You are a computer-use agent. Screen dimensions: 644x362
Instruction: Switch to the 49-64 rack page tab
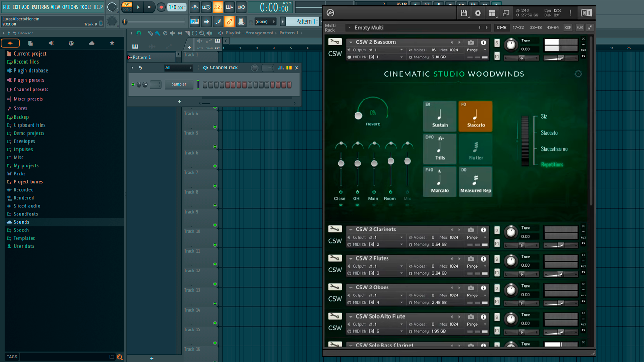click(553, 28)
